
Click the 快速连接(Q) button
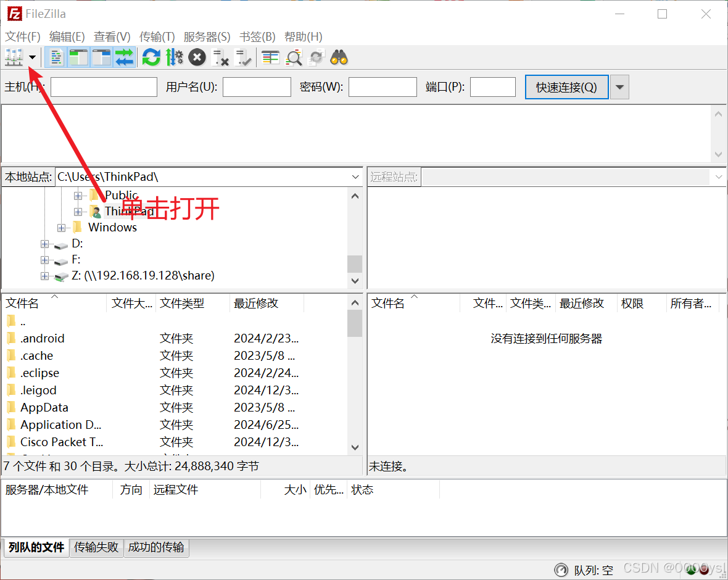point(566,87)
